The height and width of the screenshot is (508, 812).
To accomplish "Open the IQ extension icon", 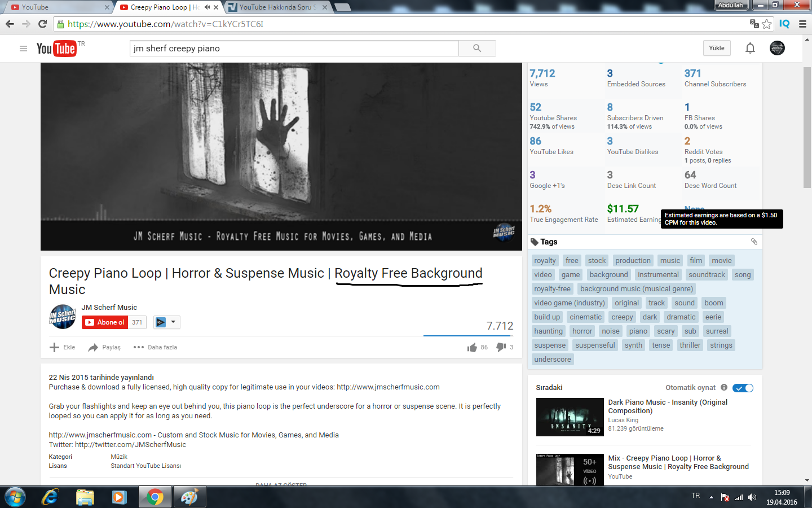I will (784, 24).
